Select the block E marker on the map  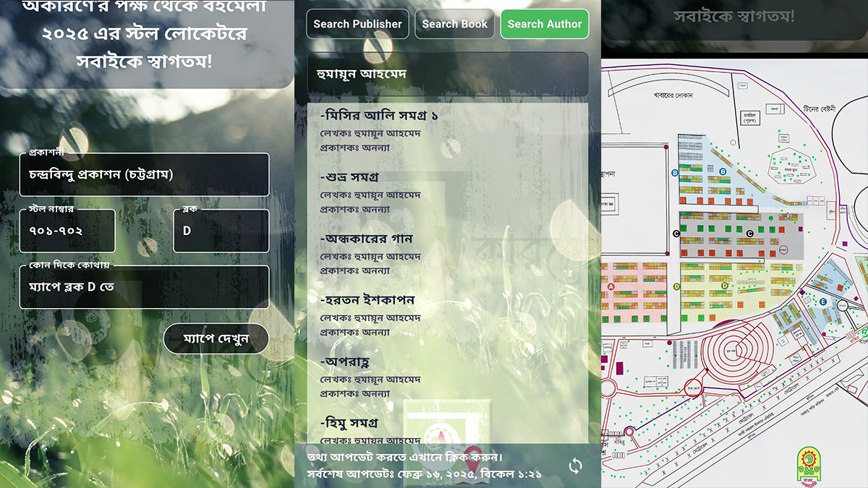824,301
